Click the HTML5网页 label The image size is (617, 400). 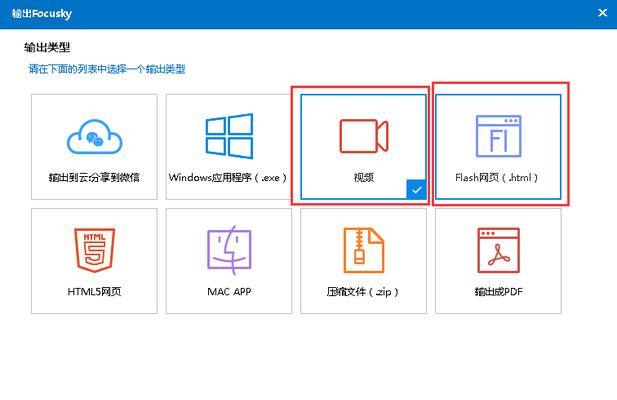coord(94,292)
